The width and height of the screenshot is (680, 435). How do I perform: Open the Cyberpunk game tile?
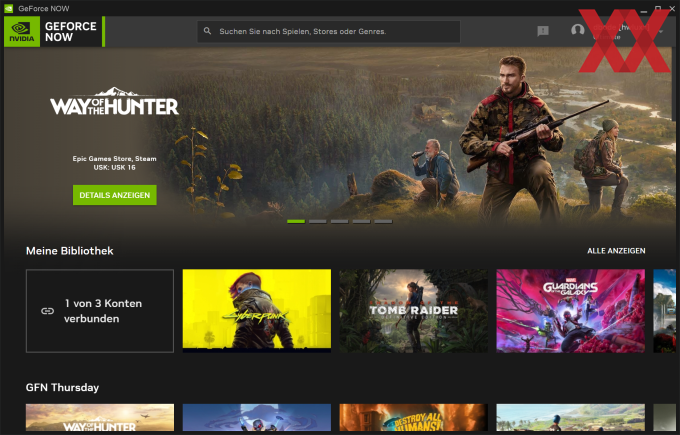(257, 311)
